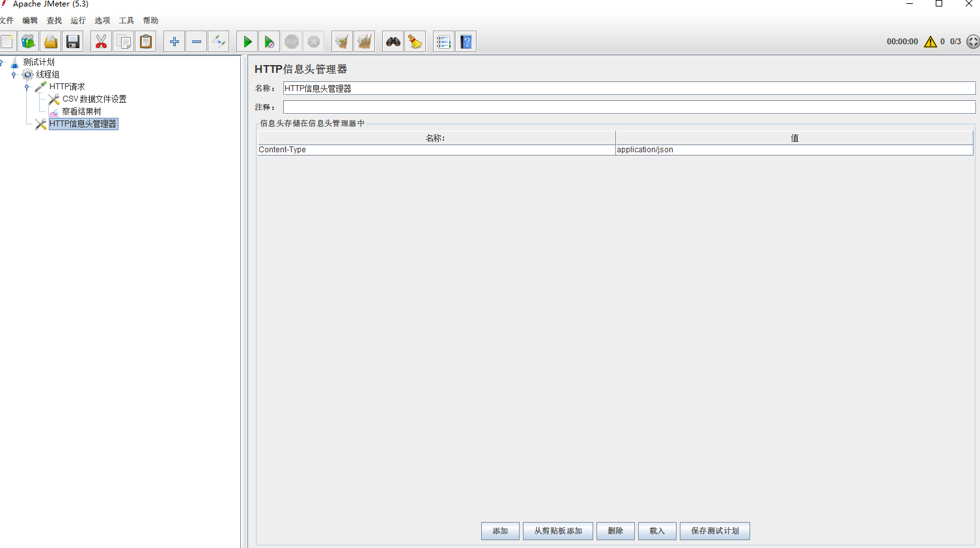
Task: Focus the 注释 input field
Action: point(629,107)
